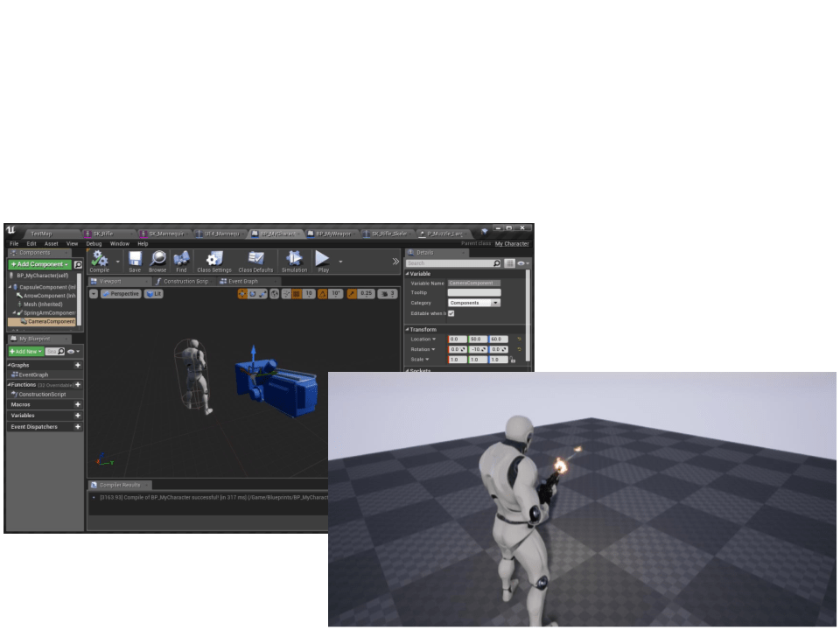Click the green Add Component button
This screenshot has width=840, height=630.
(x=39, y=264)
